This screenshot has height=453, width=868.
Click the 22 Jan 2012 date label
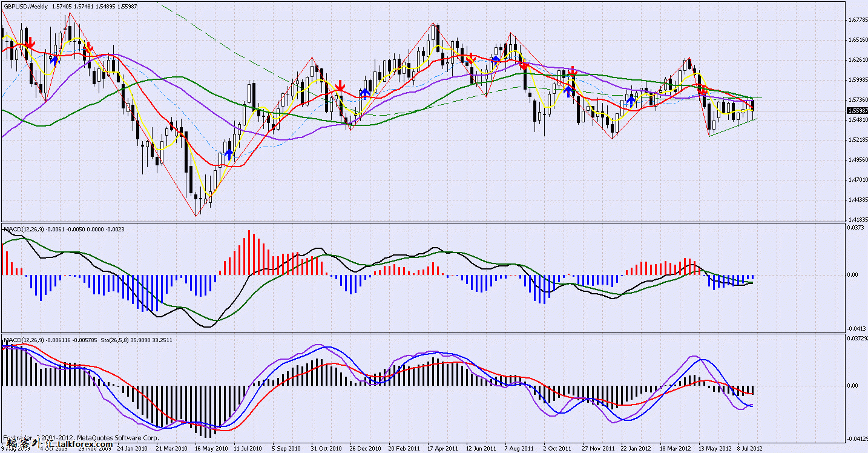click(636, 448)
